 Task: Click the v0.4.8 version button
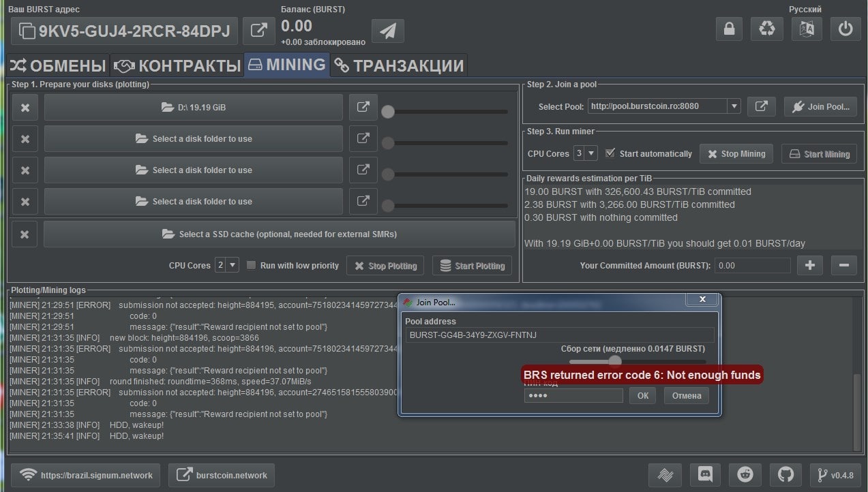click(x=836, y=474)
